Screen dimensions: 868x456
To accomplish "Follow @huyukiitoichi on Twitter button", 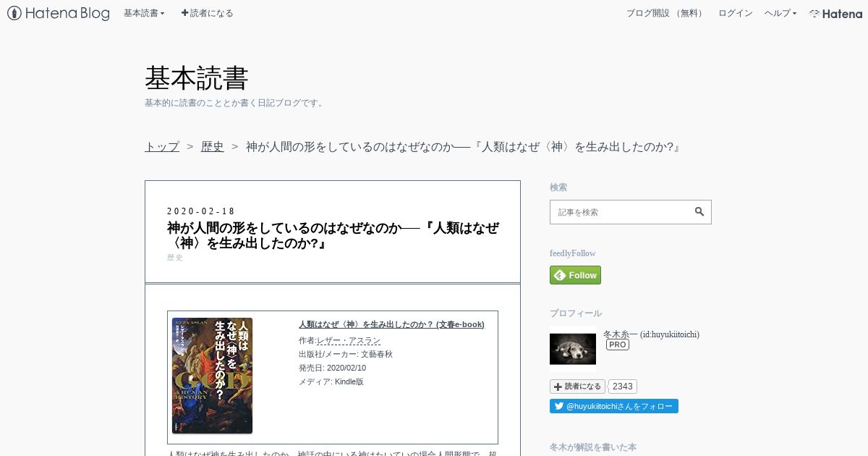I will [x=614, y=406].
